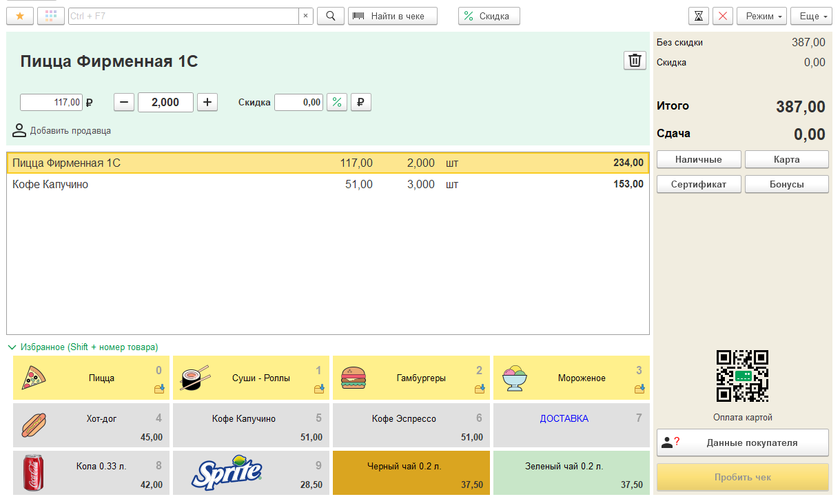Viewport: 840px width, 499px height.
Task: Select ruble discount type button
Action: pos(360,102)
